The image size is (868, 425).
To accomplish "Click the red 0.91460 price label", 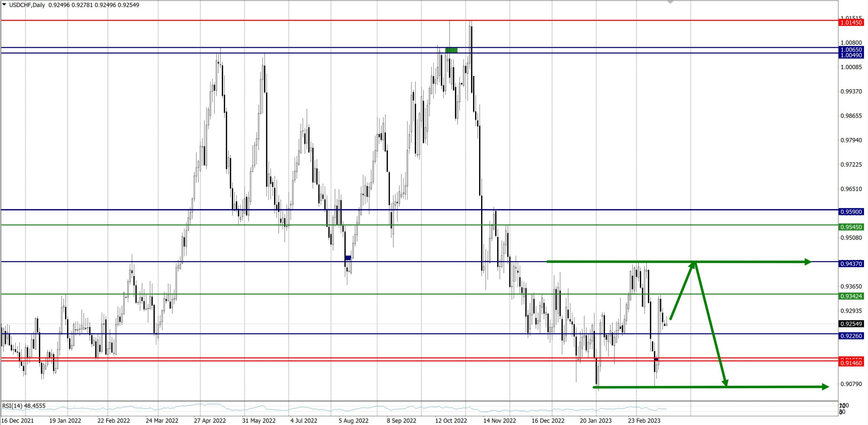I will 851,363.
